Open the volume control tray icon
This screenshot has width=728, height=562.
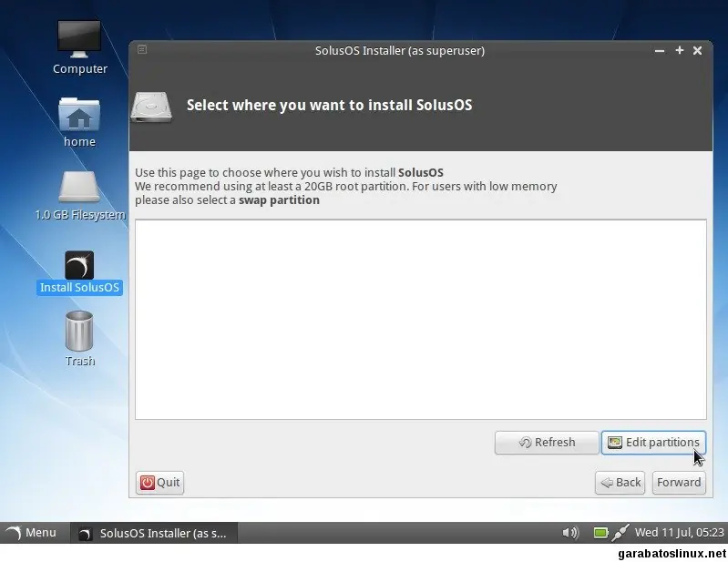pos(570,533)
